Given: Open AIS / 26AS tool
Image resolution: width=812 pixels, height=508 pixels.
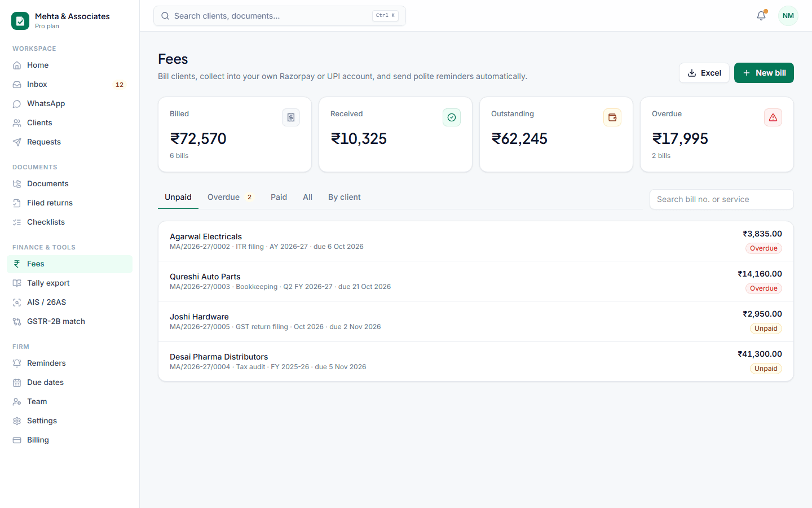Looking at the screenshot, I should coord(70,302).
